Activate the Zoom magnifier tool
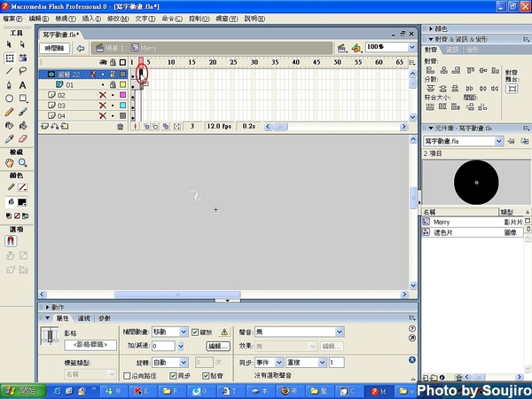 22,163
